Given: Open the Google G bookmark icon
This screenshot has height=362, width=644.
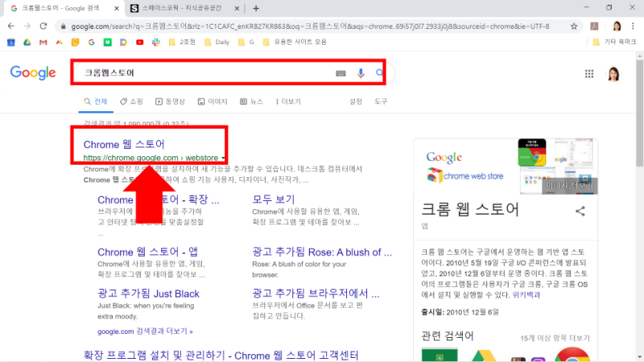Looking at the screenshot, I should pos(91,42).
